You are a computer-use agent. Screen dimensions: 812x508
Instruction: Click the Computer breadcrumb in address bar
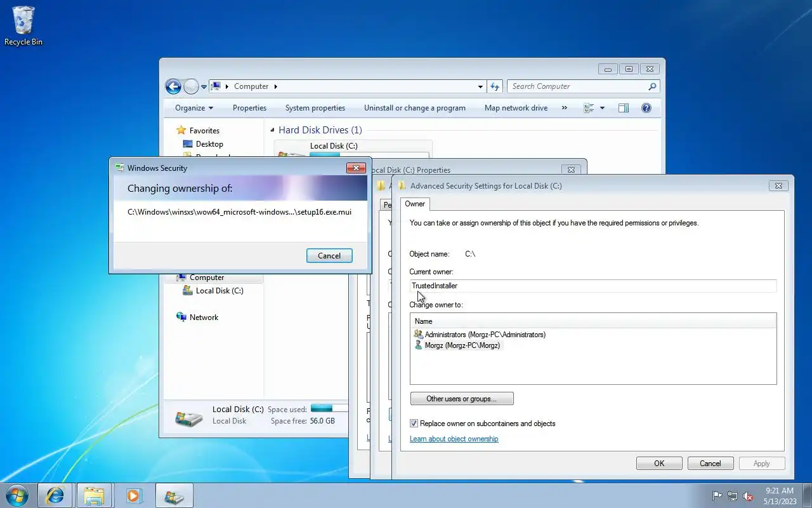tap(251, 86)
